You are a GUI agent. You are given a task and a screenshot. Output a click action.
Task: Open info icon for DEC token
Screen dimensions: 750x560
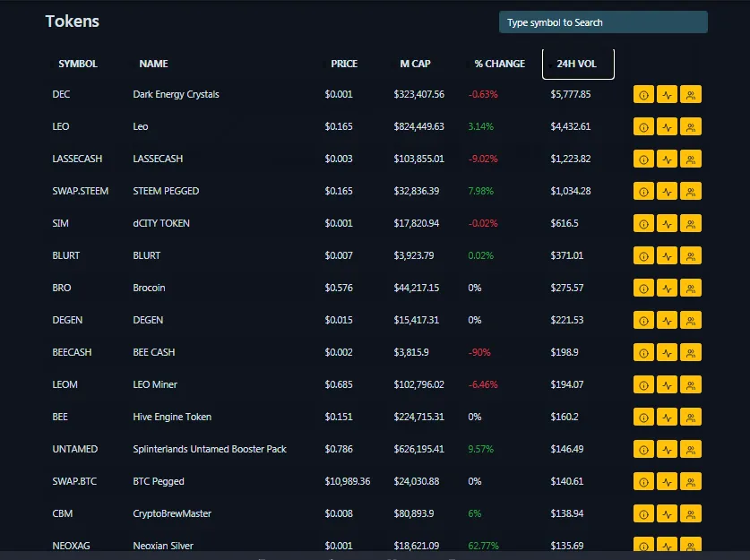click(643, 94)
